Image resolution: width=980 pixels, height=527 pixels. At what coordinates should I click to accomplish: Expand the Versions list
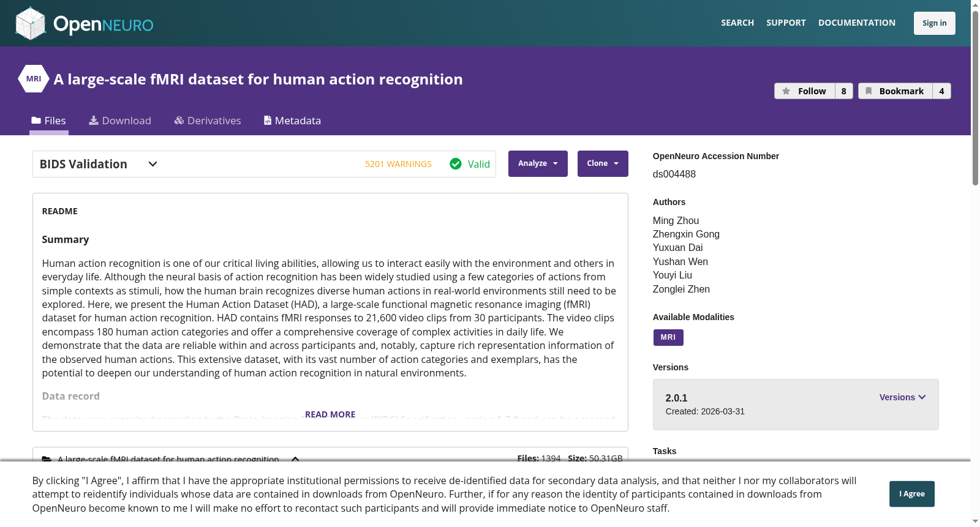coord(903,397)
